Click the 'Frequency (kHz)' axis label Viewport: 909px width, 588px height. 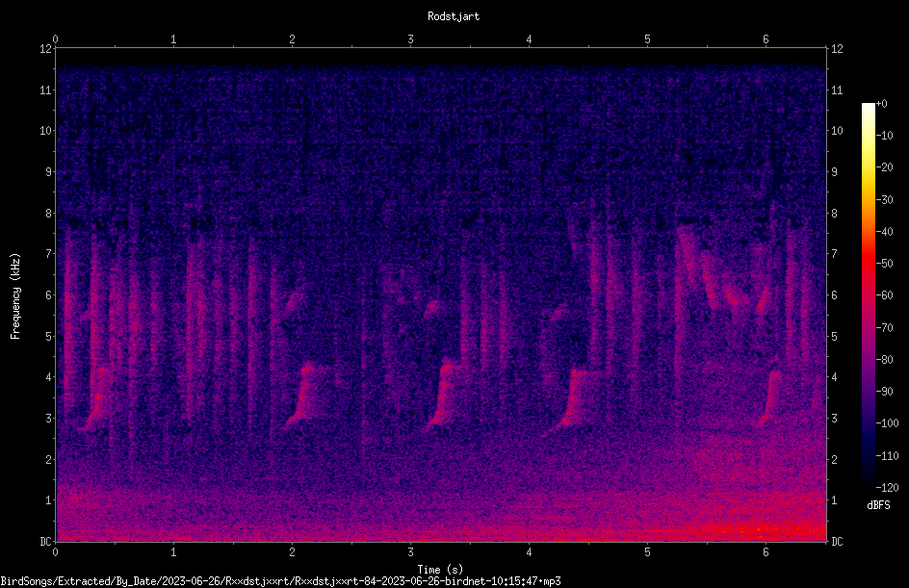pyautogui.click(x=15, y=296)
